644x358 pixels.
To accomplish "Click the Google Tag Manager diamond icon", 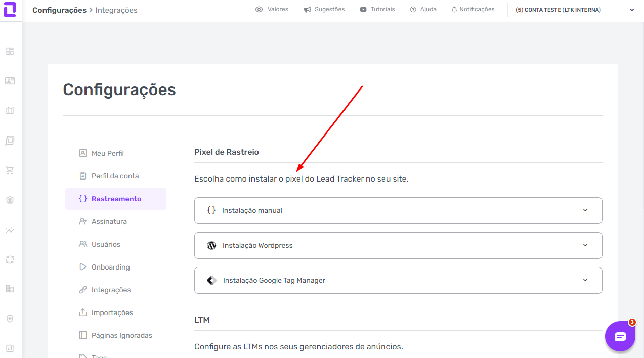I will pos(211,280).
